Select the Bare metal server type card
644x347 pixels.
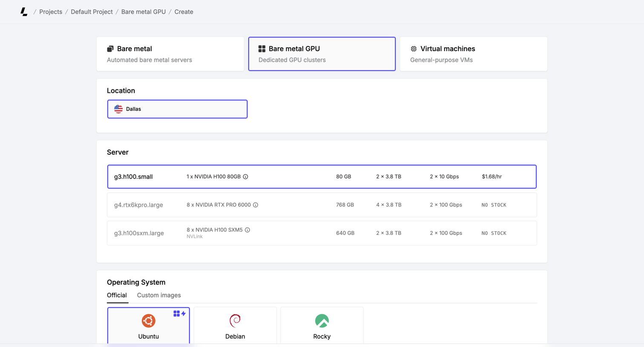tap(170, 54)
